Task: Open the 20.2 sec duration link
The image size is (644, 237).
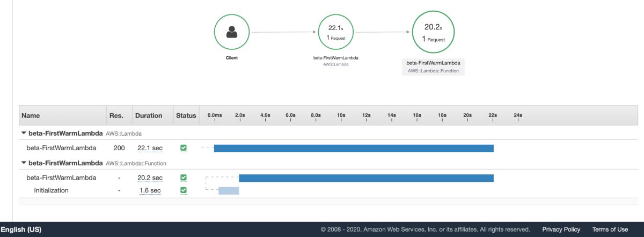Action: coord(150,178)
